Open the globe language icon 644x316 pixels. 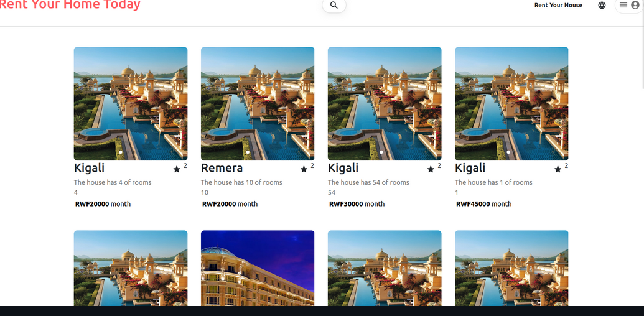coord(602,6)
